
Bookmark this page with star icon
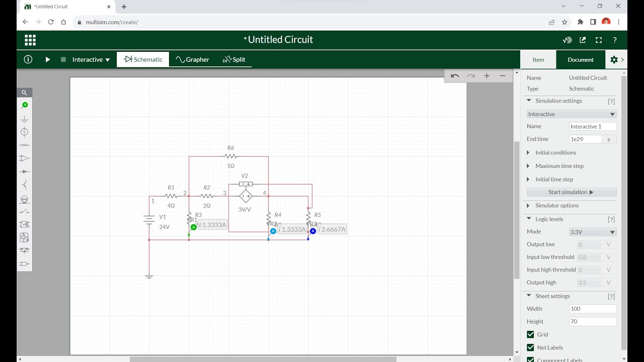click(x=565, y=22)
